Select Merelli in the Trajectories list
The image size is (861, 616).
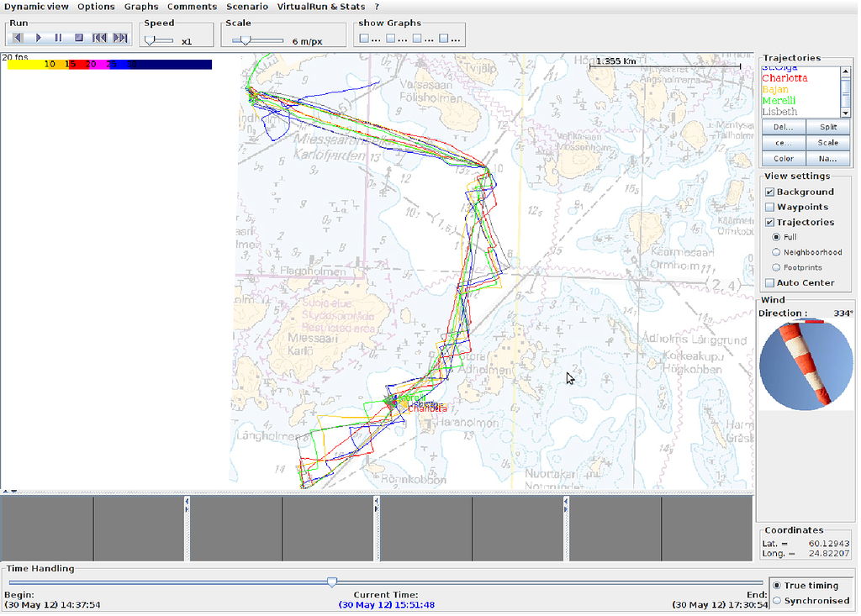(x=779, y=101)
